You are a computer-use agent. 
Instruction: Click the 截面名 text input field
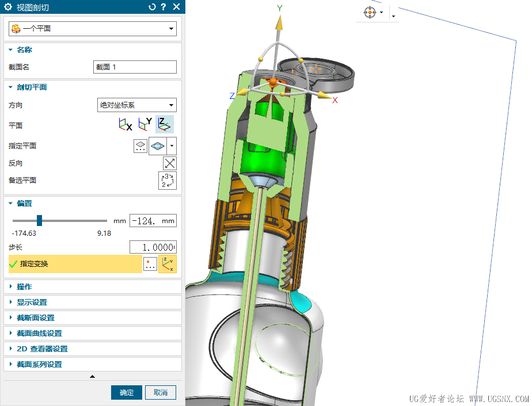click(135, 67)
